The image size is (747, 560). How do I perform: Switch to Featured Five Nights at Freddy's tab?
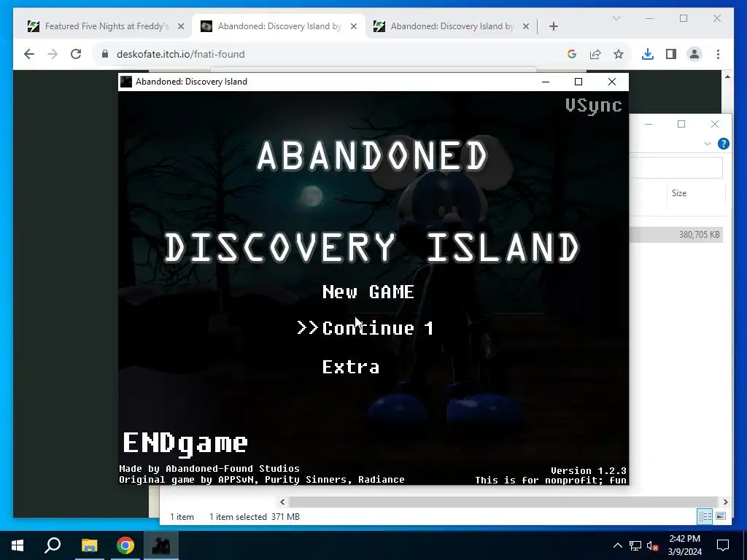point(107,26)
